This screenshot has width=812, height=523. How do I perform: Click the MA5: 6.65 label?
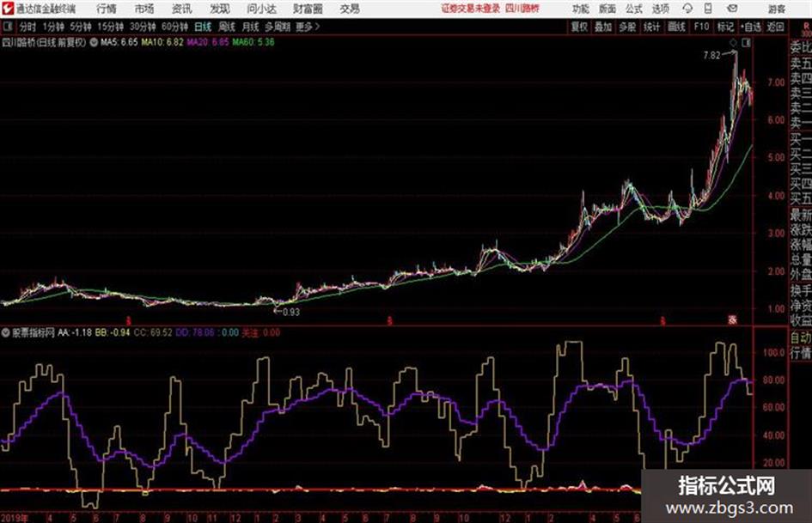[119, 42]
